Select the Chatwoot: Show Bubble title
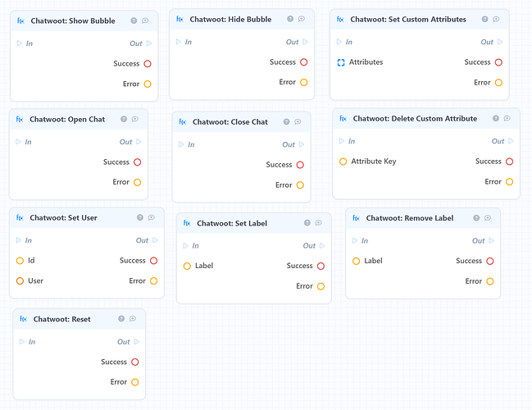 click(x=73, y=20)
